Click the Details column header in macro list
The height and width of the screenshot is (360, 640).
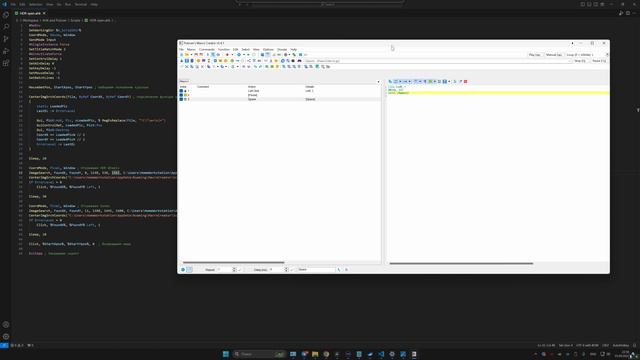[x=310, y=87]
